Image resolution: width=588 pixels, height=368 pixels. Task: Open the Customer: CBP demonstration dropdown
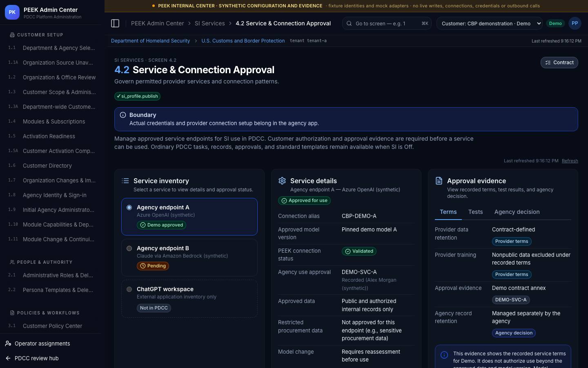(x=490, y=23)
